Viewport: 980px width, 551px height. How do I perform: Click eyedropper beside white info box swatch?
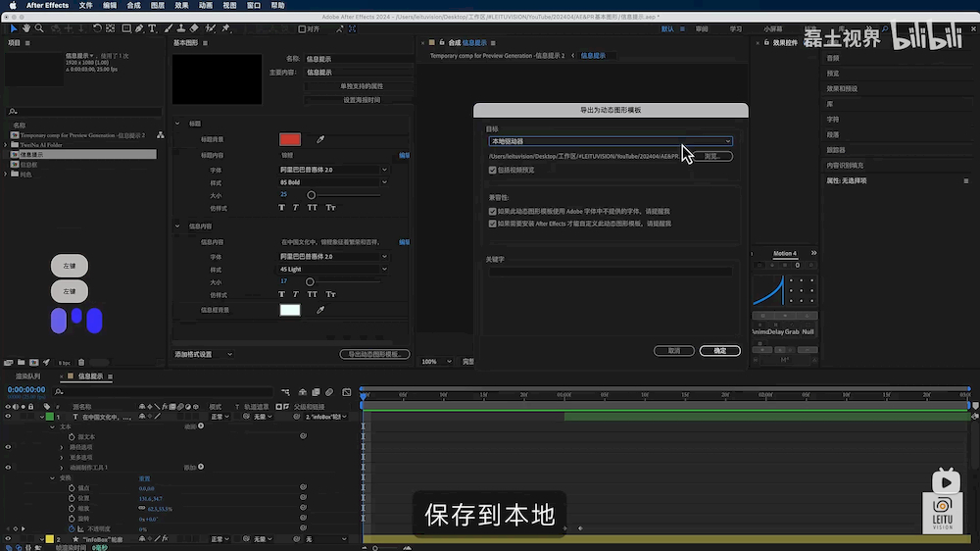pyautogui.click(x=320, y=310)
